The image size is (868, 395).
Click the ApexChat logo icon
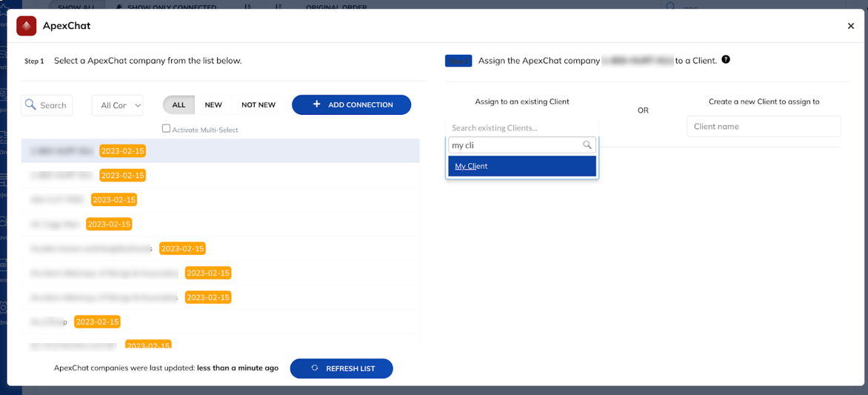(27, 26)
